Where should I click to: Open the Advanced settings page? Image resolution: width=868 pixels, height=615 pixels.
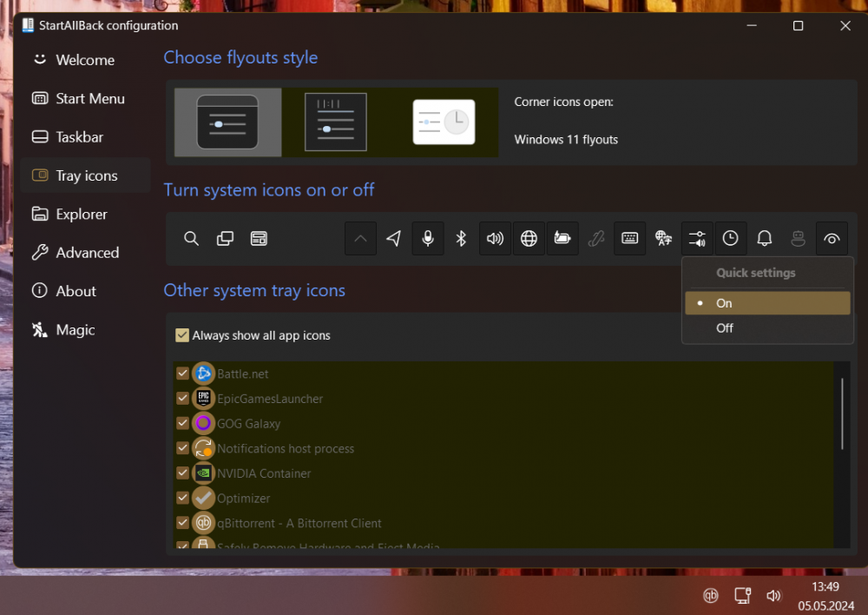pos(85,252)
